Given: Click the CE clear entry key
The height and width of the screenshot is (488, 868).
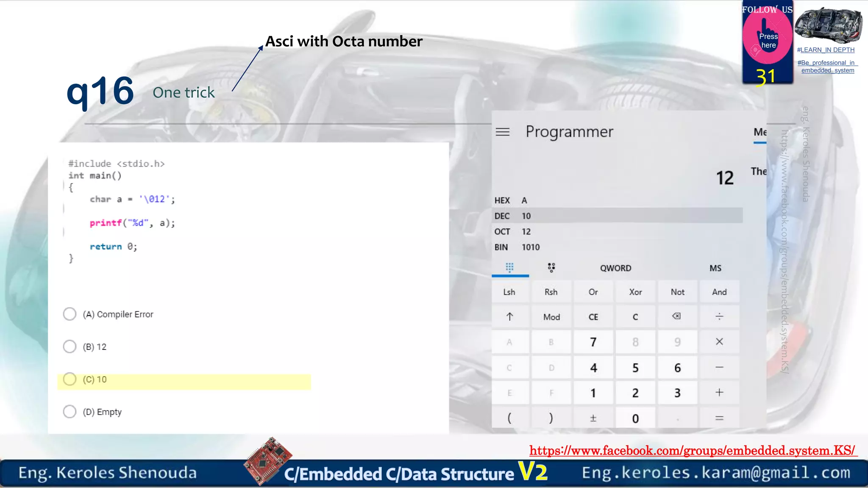Looking at the screenshot, I should point(593,317).
